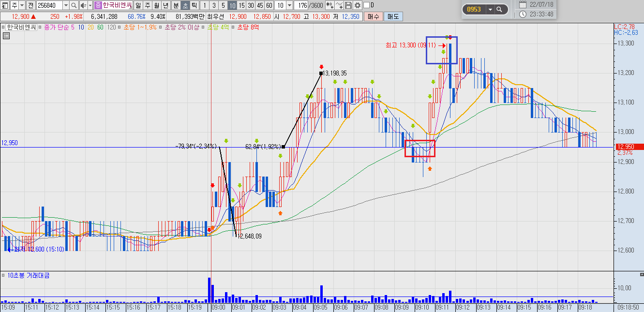Image resolution: width=644 pixels, height=312 pixels.
Task: Choose interval button 60
Action: [269, 5]
